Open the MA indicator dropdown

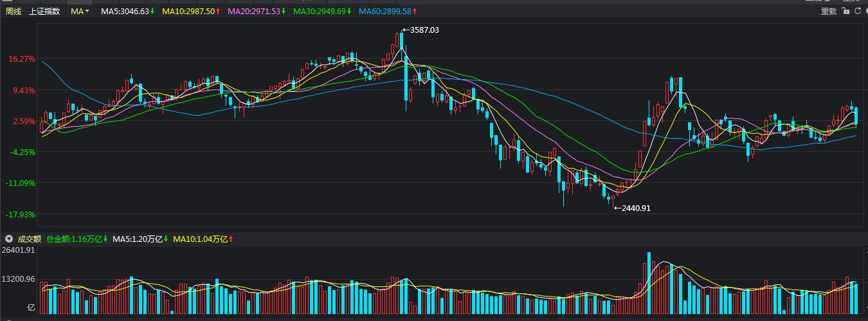tap(80, 12)
